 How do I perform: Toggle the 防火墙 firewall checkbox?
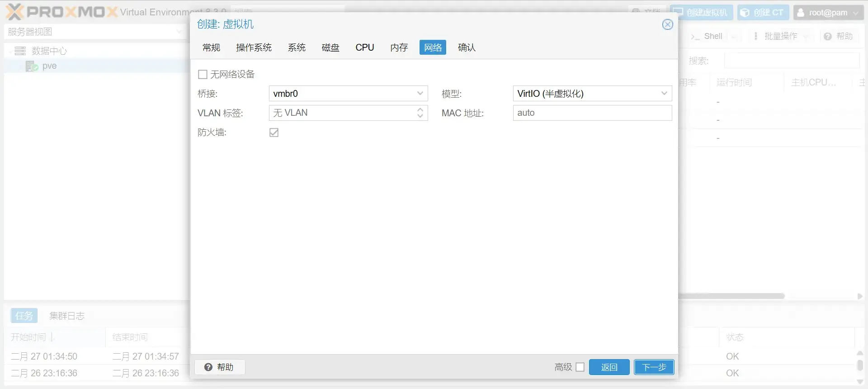click(x=274, y=133)
